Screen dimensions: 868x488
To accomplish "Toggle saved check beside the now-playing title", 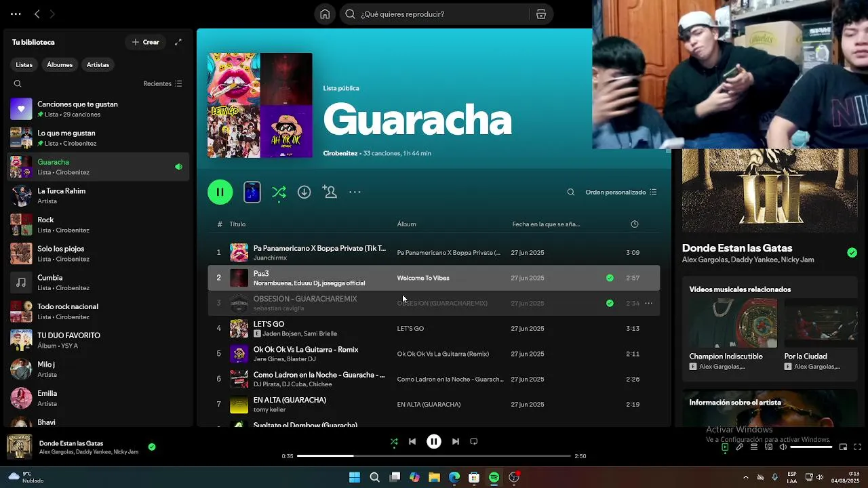I will [x=152, y=447].
